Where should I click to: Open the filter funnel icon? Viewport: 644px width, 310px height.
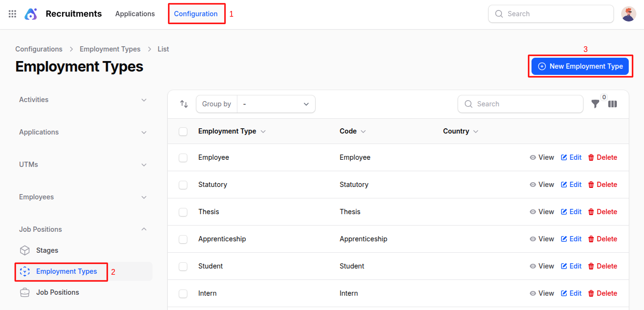595,103
